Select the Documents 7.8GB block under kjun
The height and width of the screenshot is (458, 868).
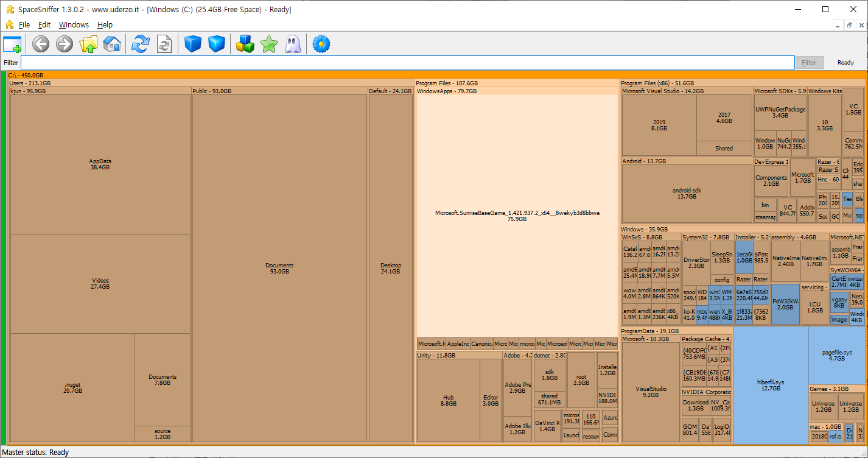163,380
